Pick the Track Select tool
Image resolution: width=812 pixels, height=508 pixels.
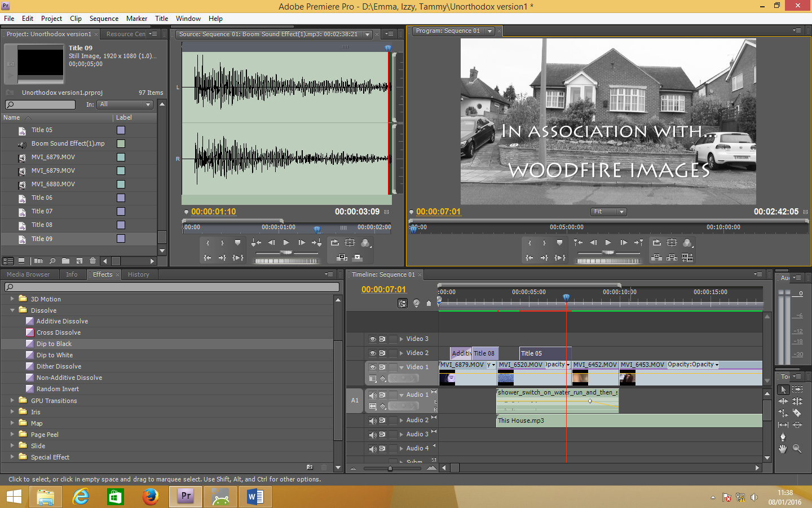tap(797, 389)
